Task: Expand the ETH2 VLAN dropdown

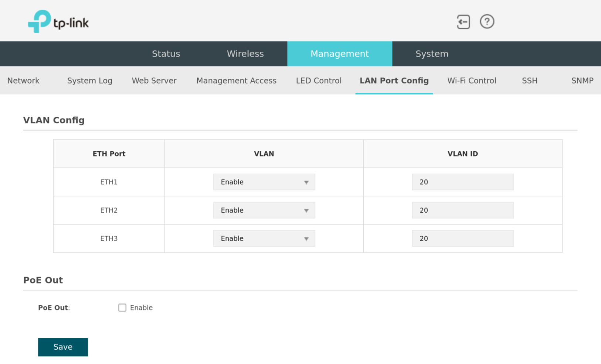Action: (x=264, y=210)
